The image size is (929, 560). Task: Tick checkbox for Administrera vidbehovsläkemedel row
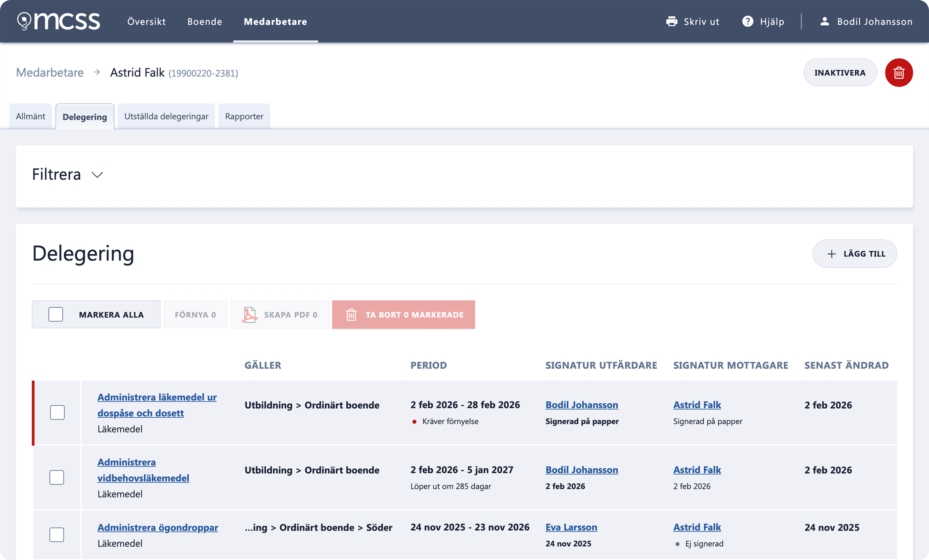[x=56, y=477]
